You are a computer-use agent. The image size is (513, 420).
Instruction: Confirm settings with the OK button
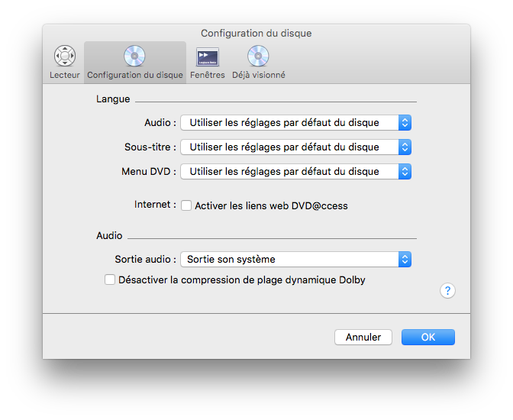coord(428,338)
